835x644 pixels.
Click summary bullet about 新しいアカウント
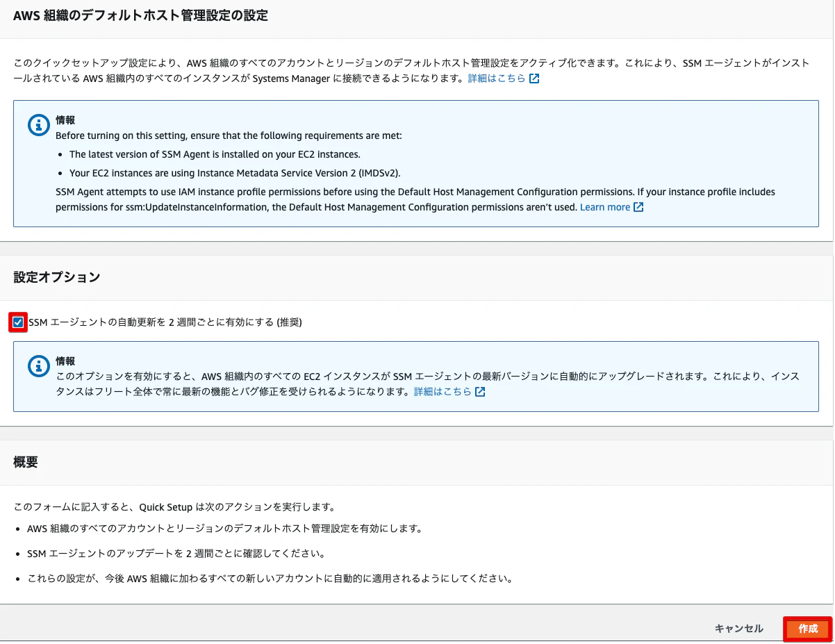(270, 578)
